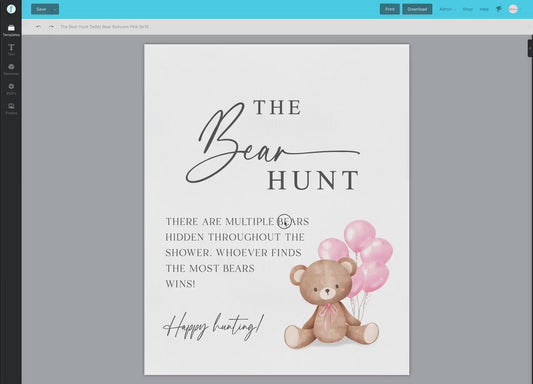Screen dimensions: 533x384
Task: Select the "THE" heading text
Action: (x=277, y=107)
